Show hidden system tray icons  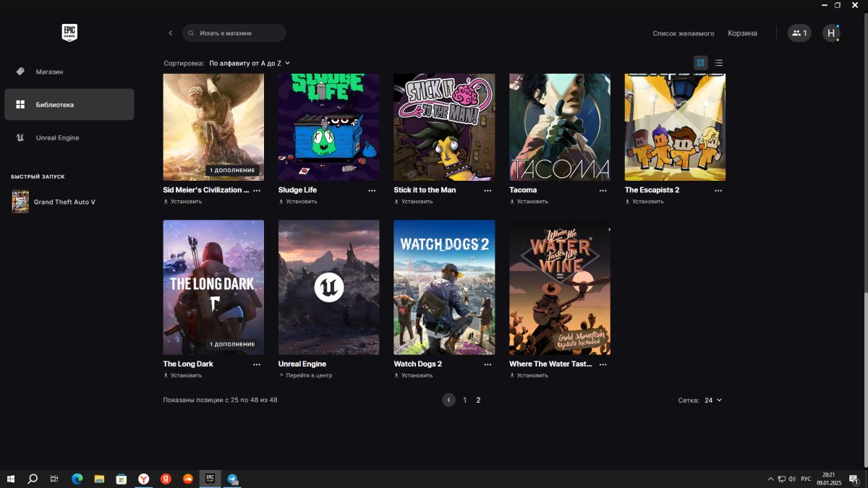[x=770, y=479]
